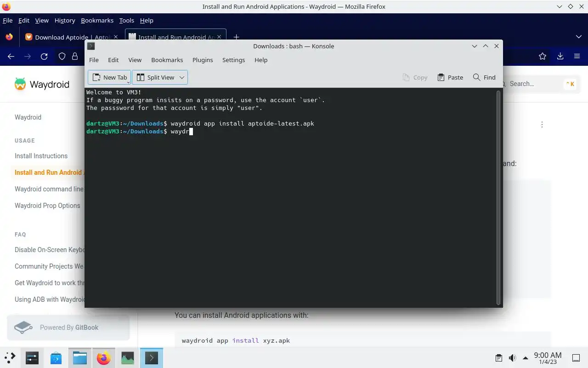Open the List all tabs chevron in Firefox

(x=578, y=37)
